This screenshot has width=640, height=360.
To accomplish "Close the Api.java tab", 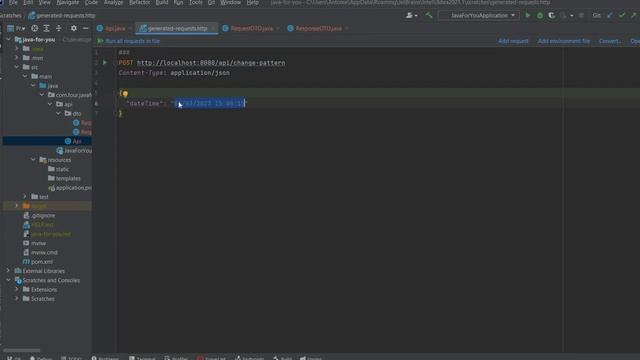I will tap(130, 29).
